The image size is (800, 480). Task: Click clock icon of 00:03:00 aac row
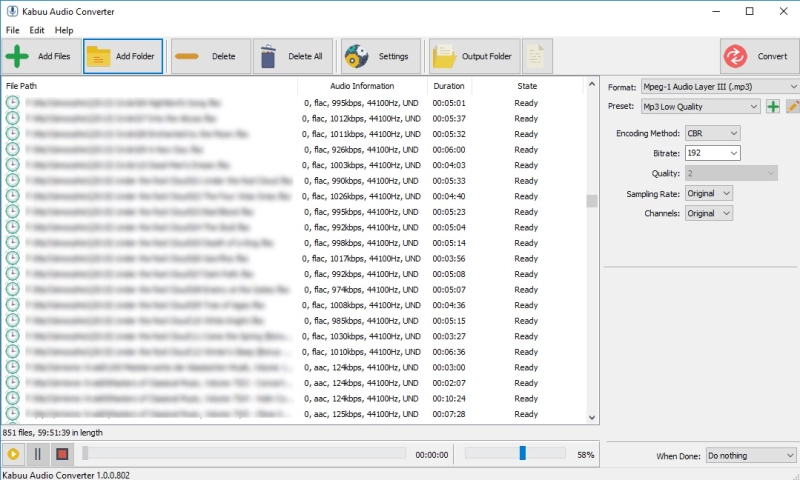point(12,367)
